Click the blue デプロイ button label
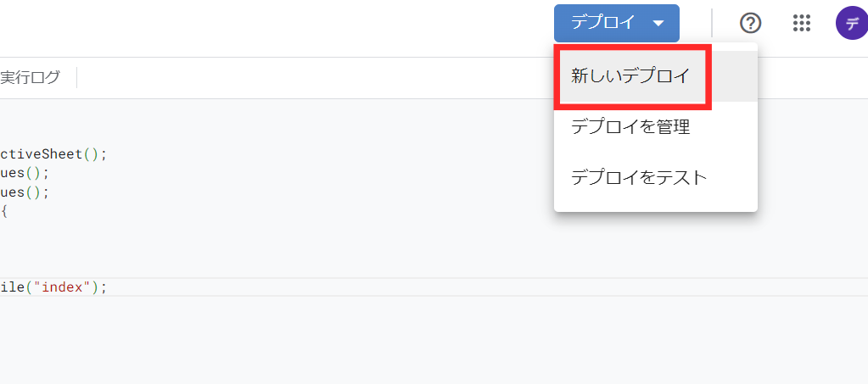This screenshot has height=384, width=868. (x=603, y=23)
